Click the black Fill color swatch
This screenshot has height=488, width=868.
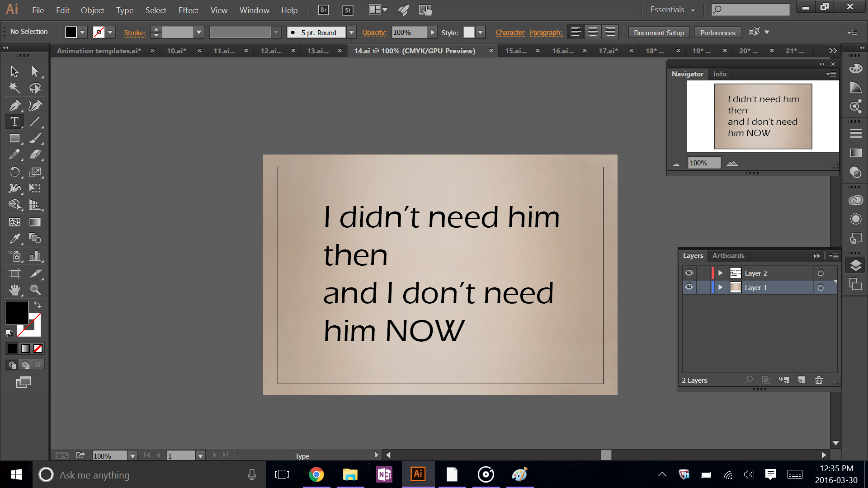click(16, 312)
